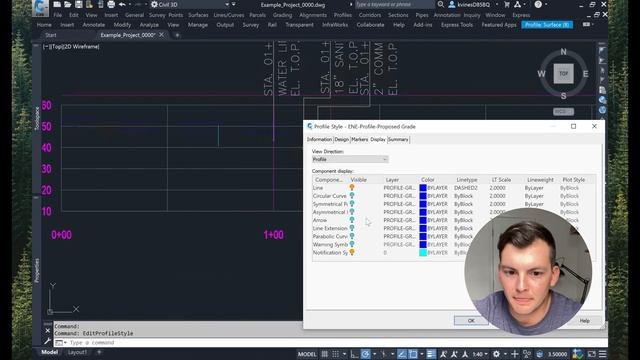This screenshot has height=360, width=640.
Task: Click OK in Profile Style dialog
Action: click(471, 321)
